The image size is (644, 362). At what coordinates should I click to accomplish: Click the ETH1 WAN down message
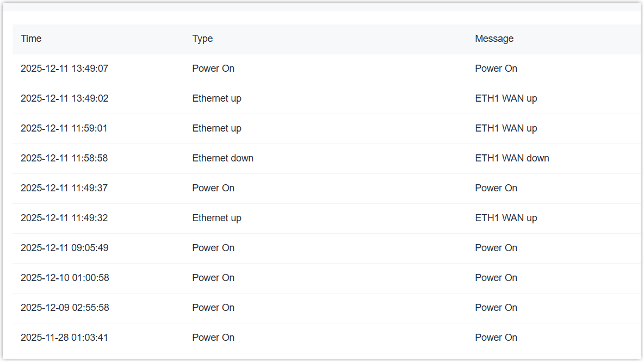pos(512,158)
